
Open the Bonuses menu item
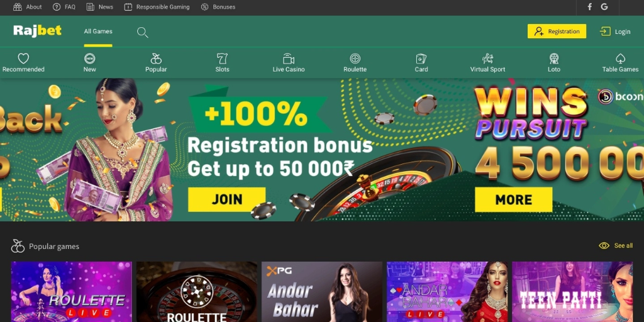[218, 7]
